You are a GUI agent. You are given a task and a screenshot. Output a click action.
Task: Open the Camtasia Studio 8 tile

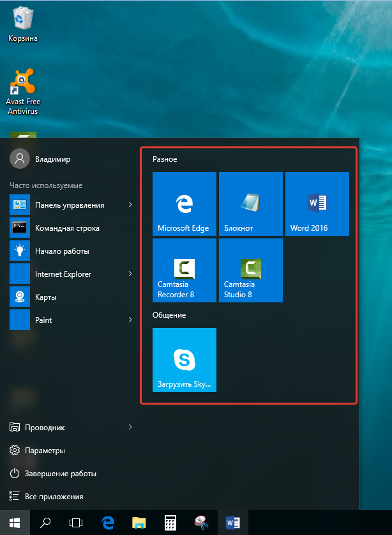pos(251,270)
